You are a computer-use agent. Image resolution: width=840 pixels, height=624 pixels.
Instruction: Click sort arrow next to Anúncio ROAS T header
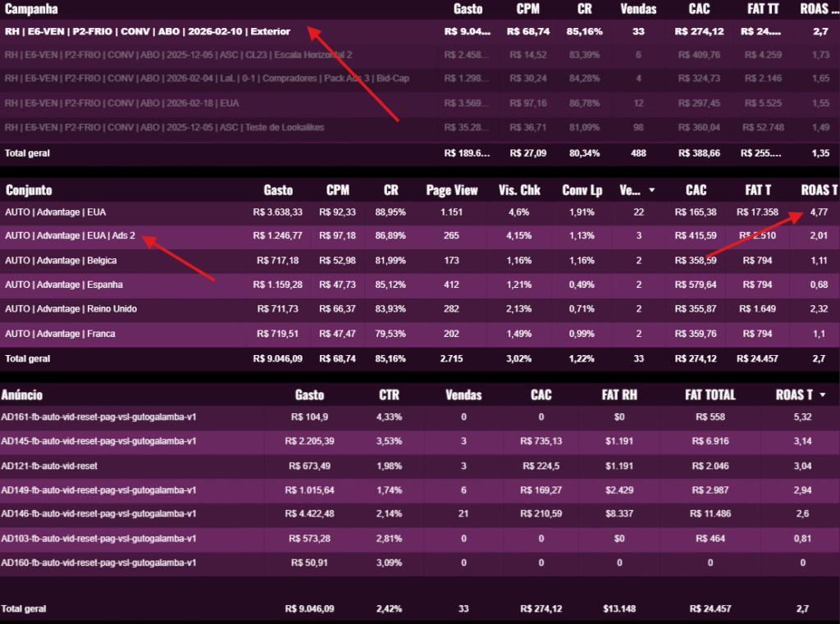[822, 395]
